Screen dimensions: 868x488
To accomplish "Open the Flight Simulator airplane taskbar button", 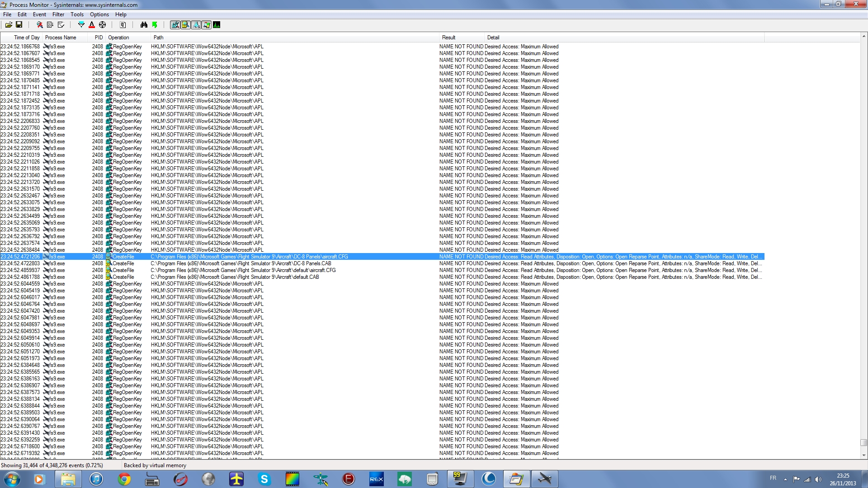I will 545,479.
